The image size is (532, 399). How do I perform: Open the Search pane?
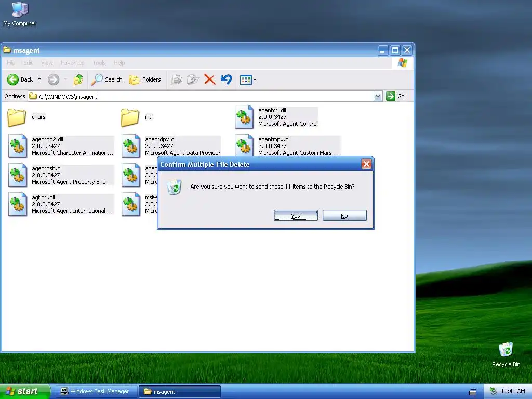(107, 79)
